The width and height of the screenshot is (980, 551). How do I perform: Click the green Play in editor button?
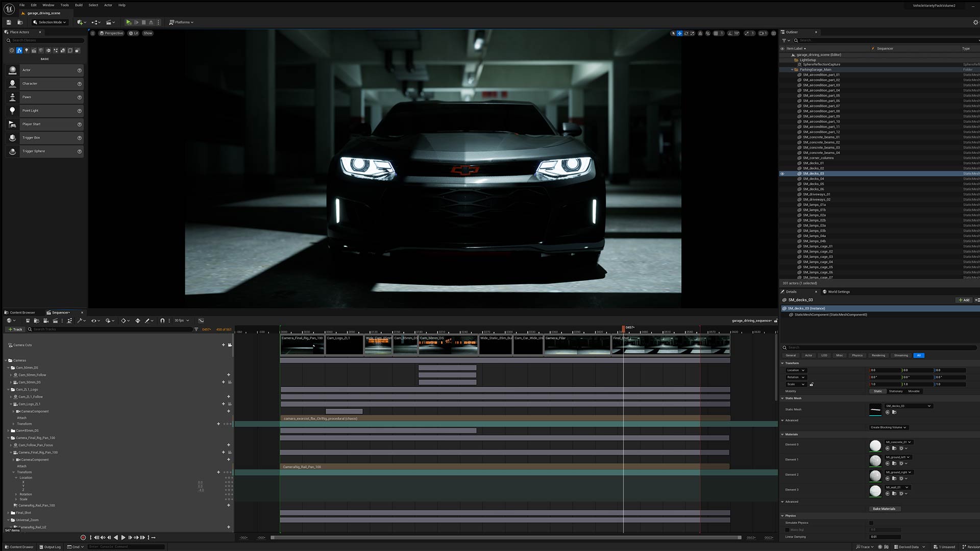click(128, 22)
